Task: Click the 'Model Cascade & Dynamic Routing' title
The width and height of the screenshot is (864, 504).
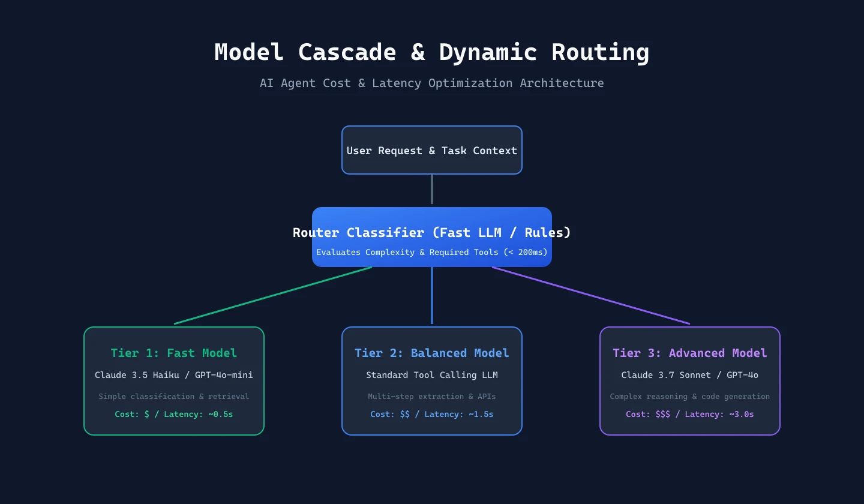Action: [x=432, y=52]
